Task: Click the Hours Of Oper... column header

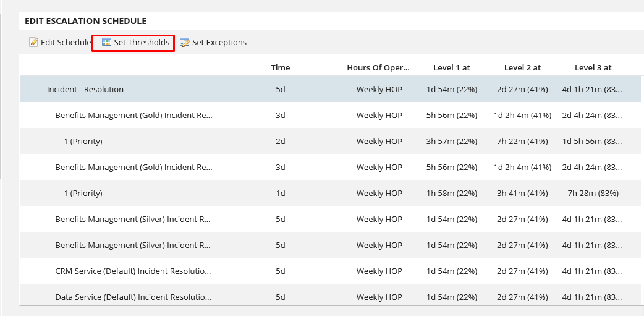Action: (x=378, y=68)
